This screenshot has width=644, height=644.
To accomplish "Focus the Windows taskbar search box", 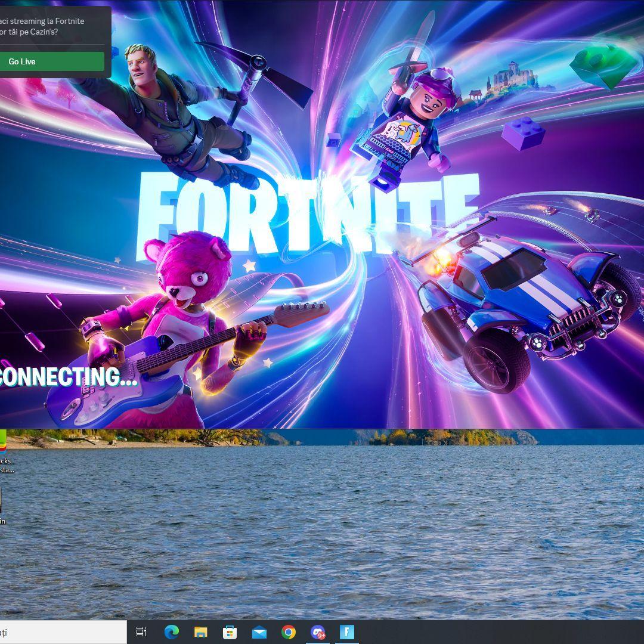I will 63,632.
